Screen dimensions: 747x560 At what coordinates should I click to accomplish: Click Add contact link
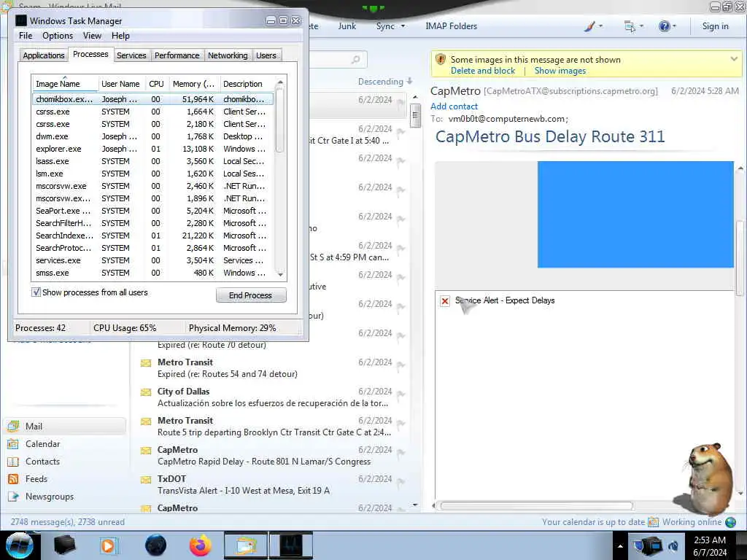(454, 106)
